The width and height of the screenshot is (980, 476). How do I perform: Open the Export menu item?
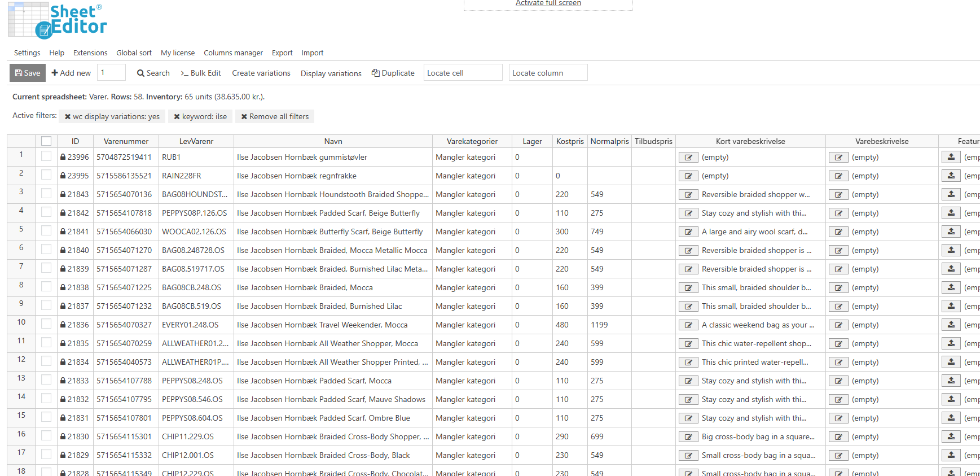[x=282, y=53]
